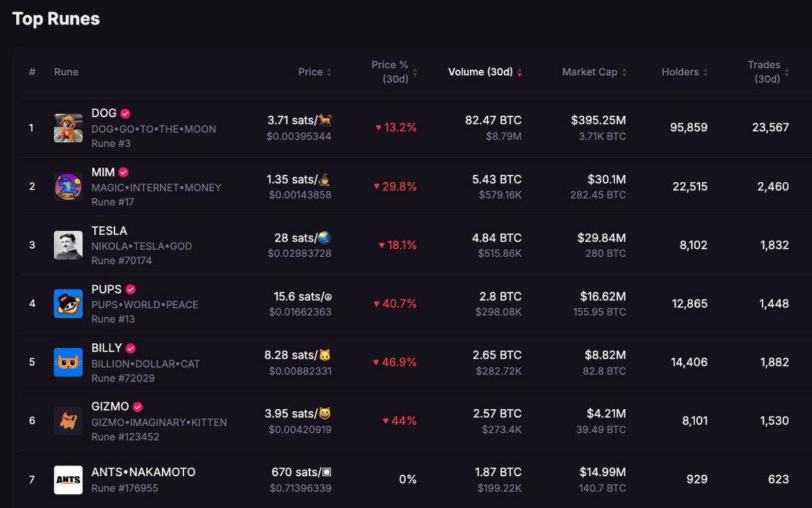Click the BILLY verified badge
The height and width of the screenshot is (508, 812).
pyautogui.click(x=131, y=348)
